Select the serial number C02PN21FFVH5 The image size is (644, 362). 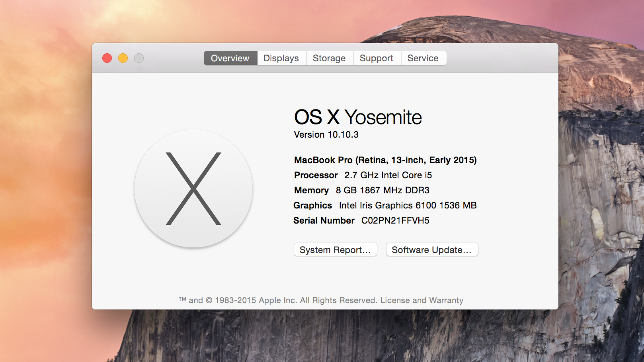coord(395,221)
